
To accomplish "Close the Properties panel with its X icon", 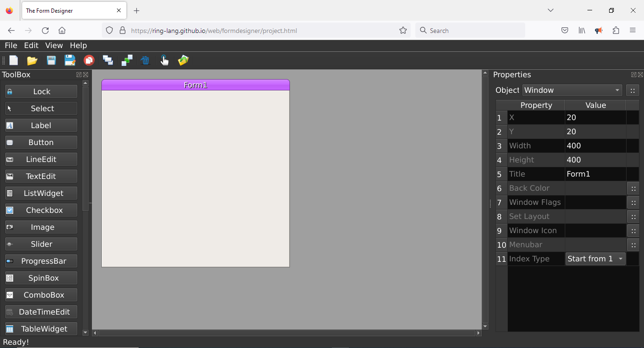I will click(640, 75).
